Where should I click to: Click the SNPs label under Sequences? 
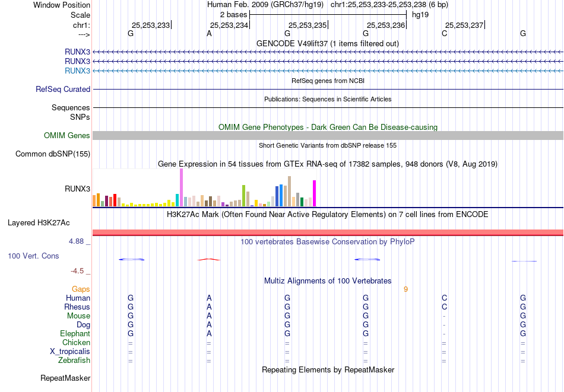click(80, 117)
